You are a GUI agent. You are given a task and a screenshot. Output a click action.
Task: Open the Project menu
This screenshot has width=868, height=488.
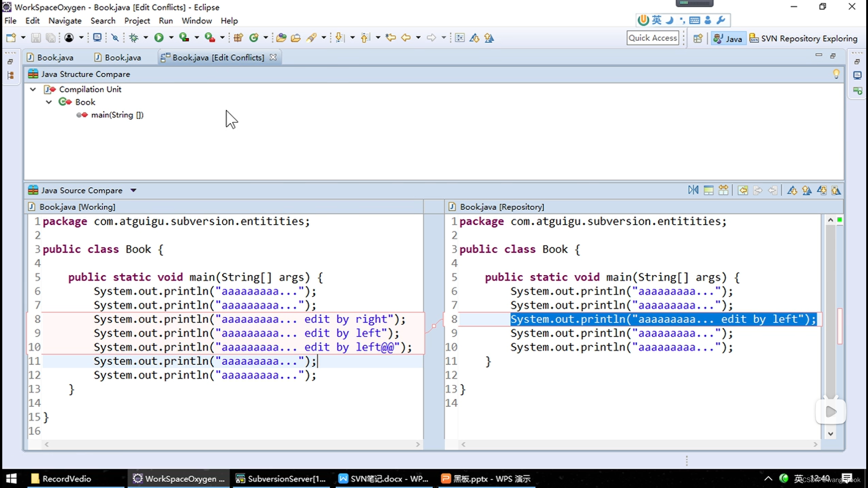coord(137,21)
